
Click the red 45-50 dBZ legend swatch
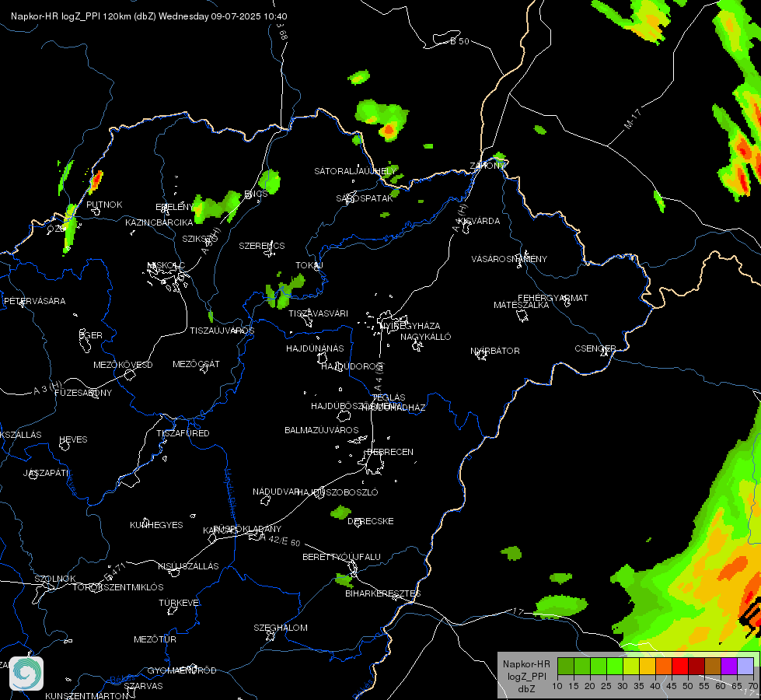tap(679, 667)
